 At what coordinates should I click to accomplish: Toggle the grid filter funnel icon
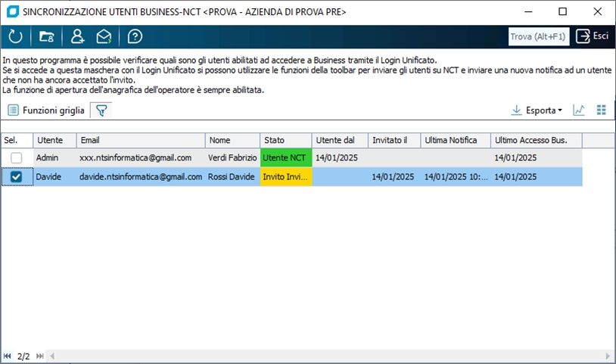coord(101,110)
